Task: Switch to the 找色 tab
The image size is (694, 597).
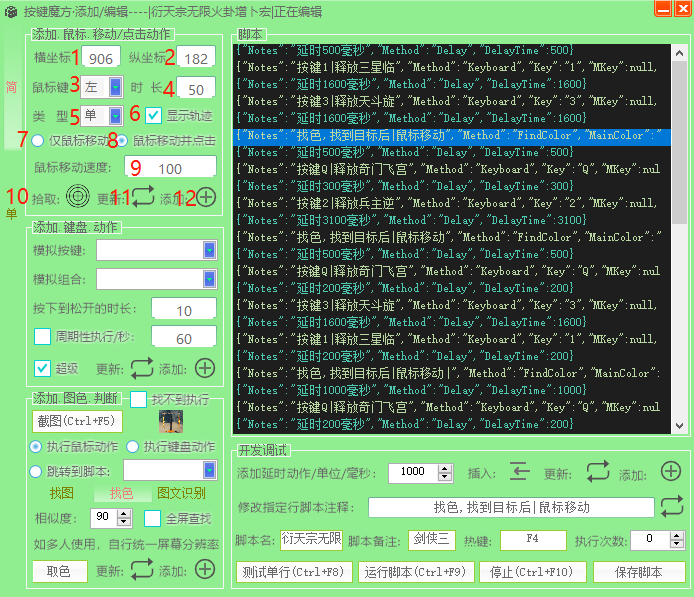Action: (121, 493)
